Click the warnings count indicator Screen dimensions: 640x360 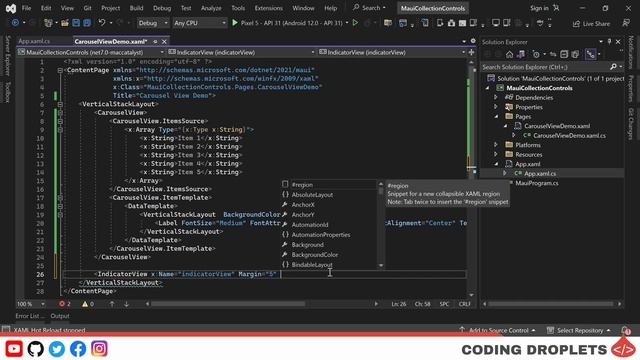(x=88, y=304)
